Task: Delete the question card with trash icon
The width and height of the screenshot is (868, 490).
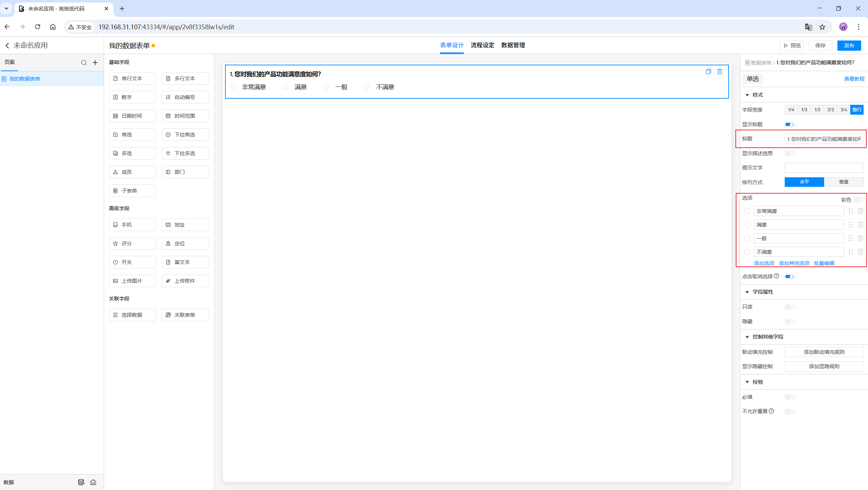Action: click(x=719, y=71)
